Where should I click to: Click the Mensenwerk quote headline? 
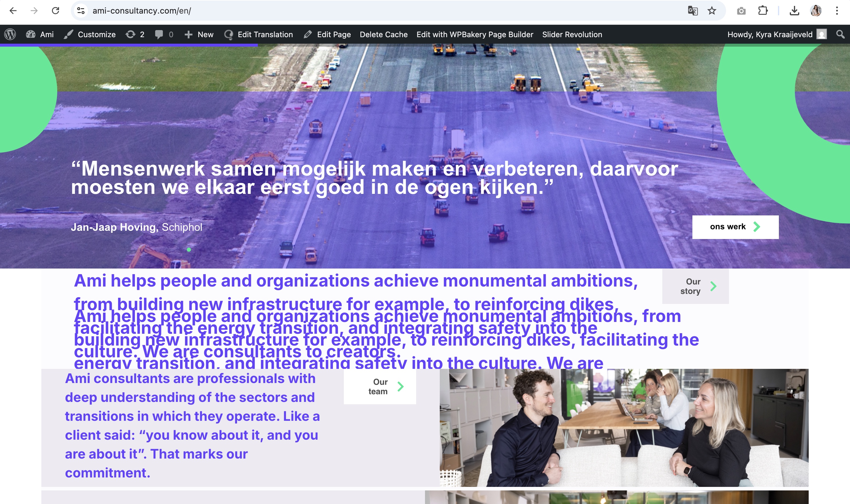pyautogui.click(x=375, y=178)
